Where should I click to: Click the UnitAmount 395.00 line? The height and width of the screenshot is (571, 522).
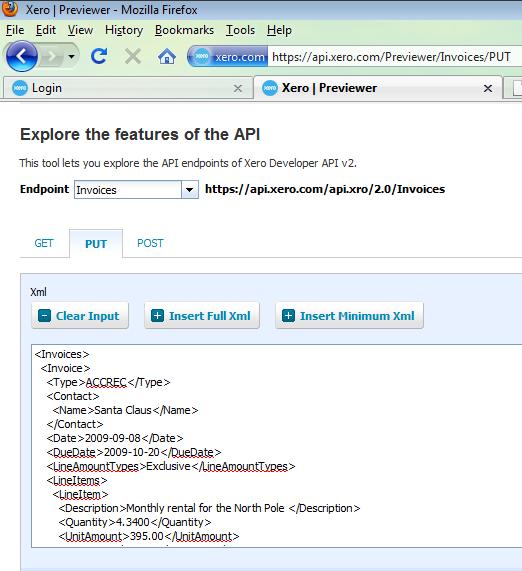click(149, 536)
